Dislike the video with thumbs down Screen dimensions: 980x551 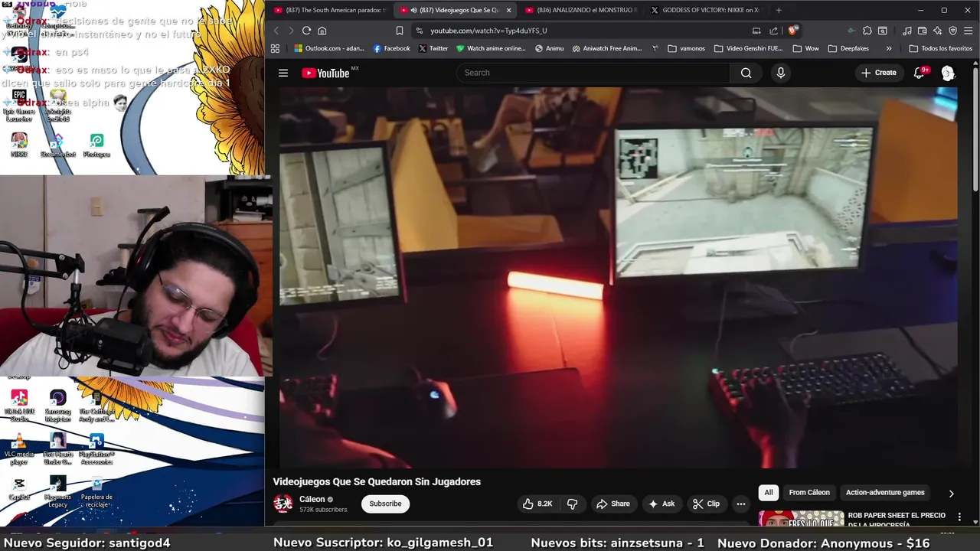(x=572, y=504)
